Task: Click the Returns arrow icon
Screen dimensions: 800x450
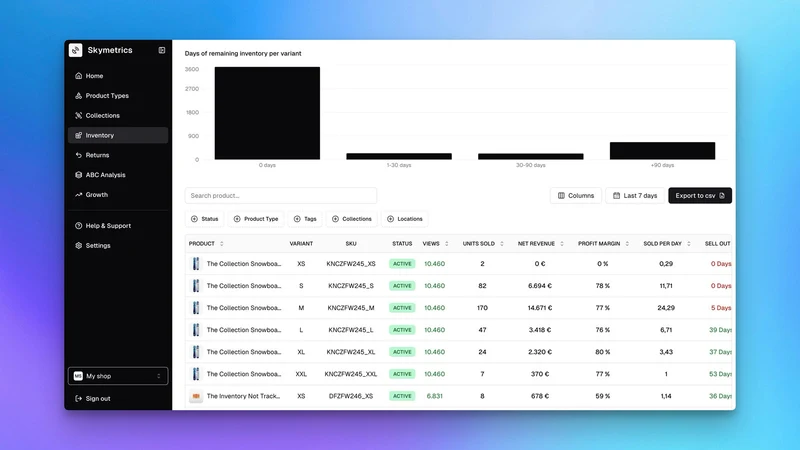Action: tap(79, 155)
